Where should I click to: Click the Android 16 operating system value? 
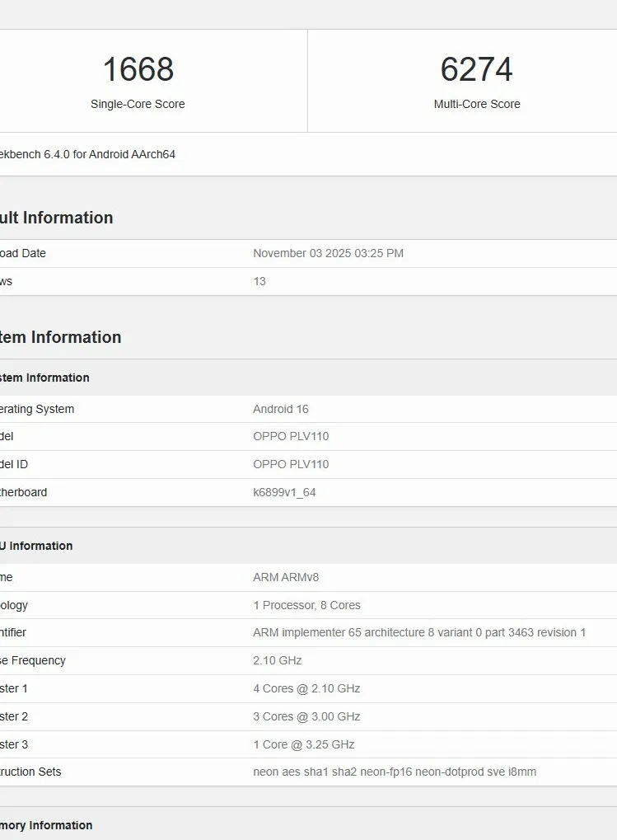tap(281, 409)
